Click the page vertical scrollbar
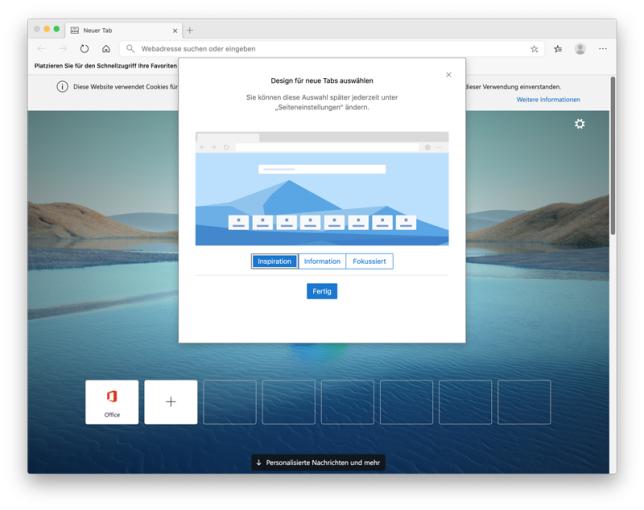Viewport: 644px width, 510px height. (612, 156)
